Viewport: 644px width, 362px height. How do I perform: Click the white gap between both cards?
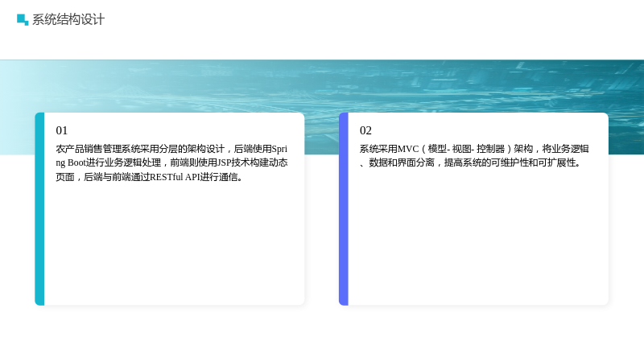[x=321, y=230]
